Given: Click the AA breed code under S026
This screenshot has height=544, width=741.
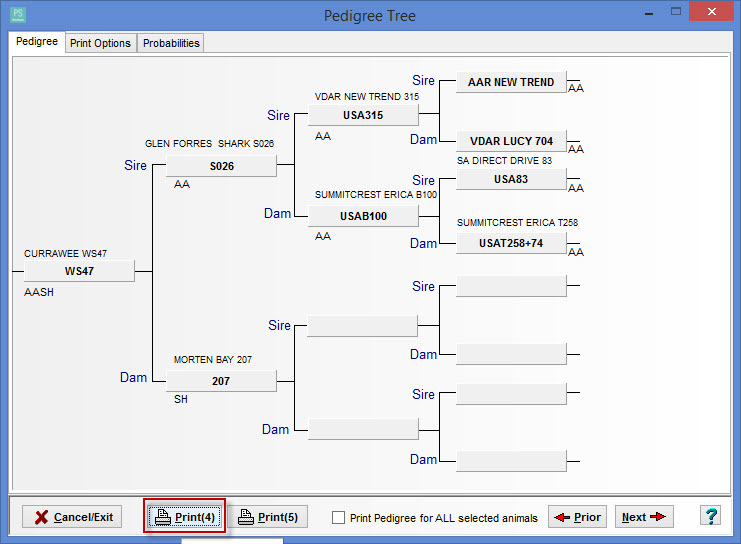Looking at the screenshot, I should (x=182, y=184).
